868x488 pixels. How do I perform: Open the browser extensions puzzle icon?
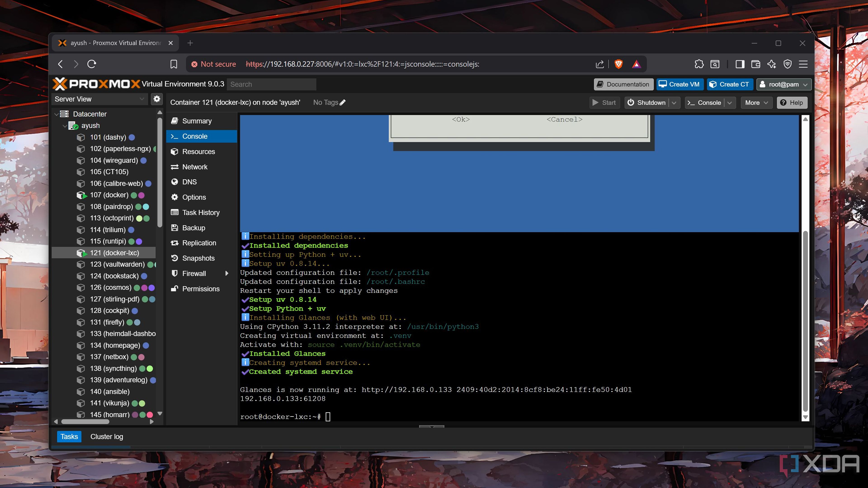[x=699, y=64]
